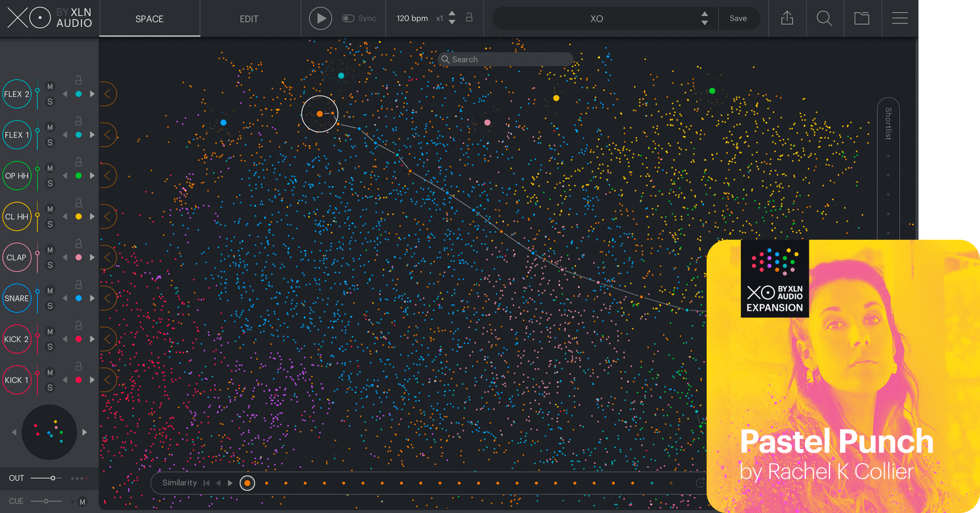Open the folder browser icon
The image size is (980, 513).
tap(862, 18)
